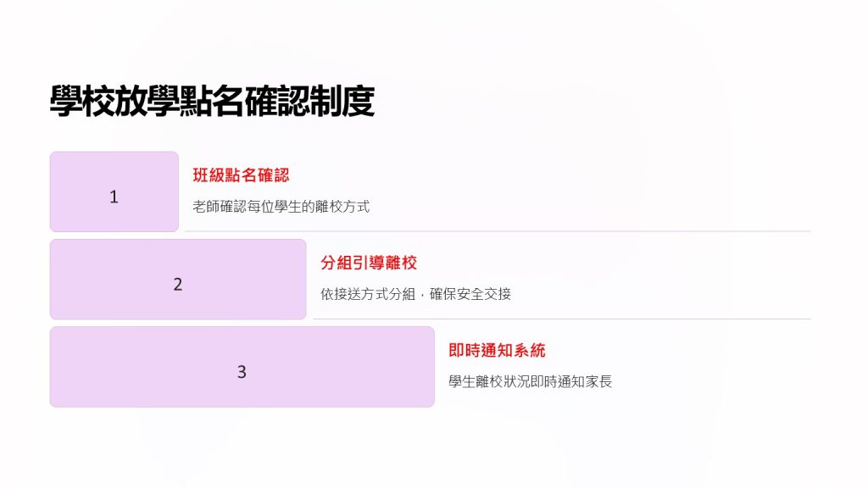Select the purple box numbered 1

tap(114, 191)
